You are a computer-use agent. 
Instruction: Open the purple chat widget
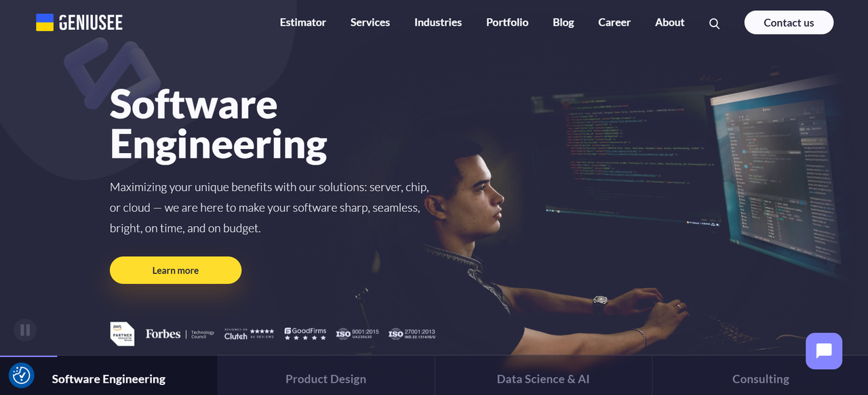(x=824, y=351)
